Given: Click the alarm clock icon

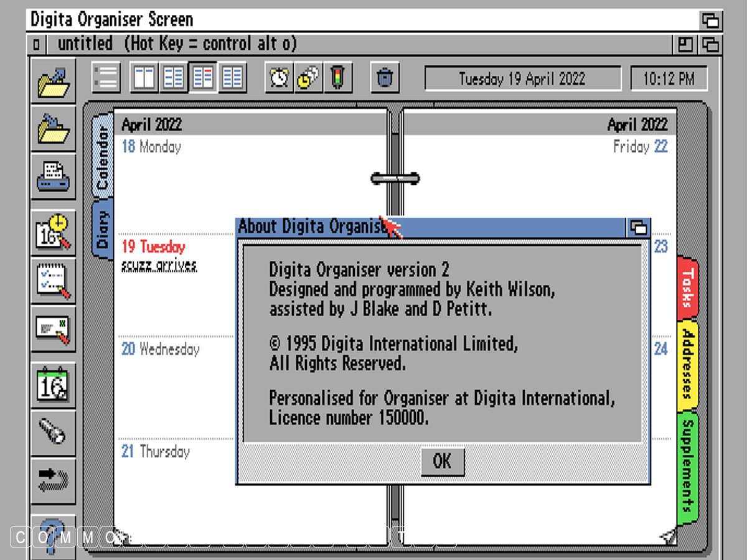Looking at the screenshot, I should [279, 78].
